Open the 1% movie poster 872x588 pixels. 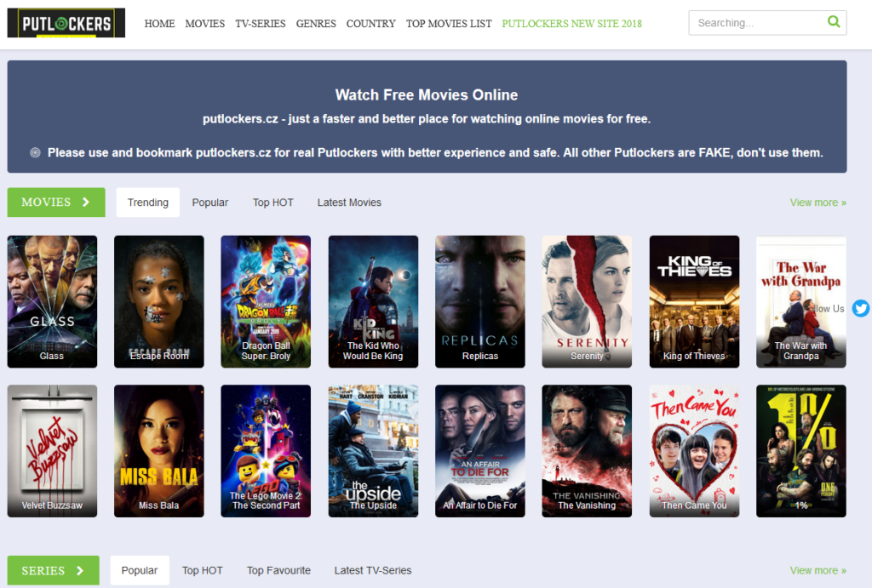(800, 451)
